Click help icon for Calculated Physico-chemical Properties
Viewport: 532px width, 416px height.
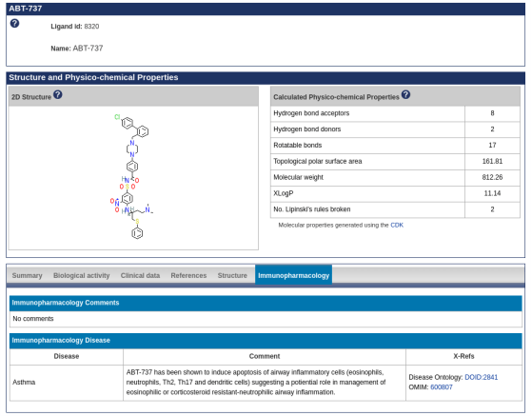tap(405, 94)
